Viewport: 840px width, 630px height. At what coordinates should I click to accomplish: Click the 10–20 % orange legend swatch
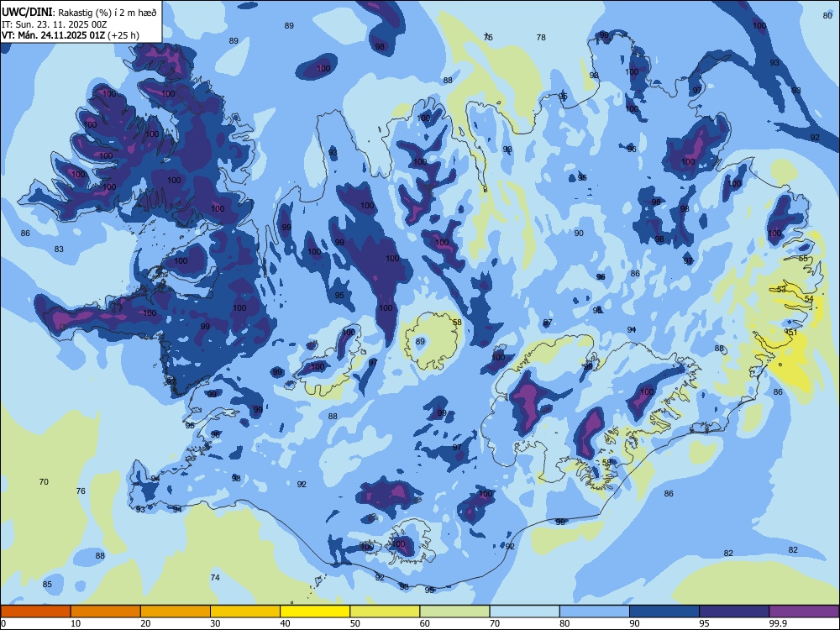pos(106,612)
